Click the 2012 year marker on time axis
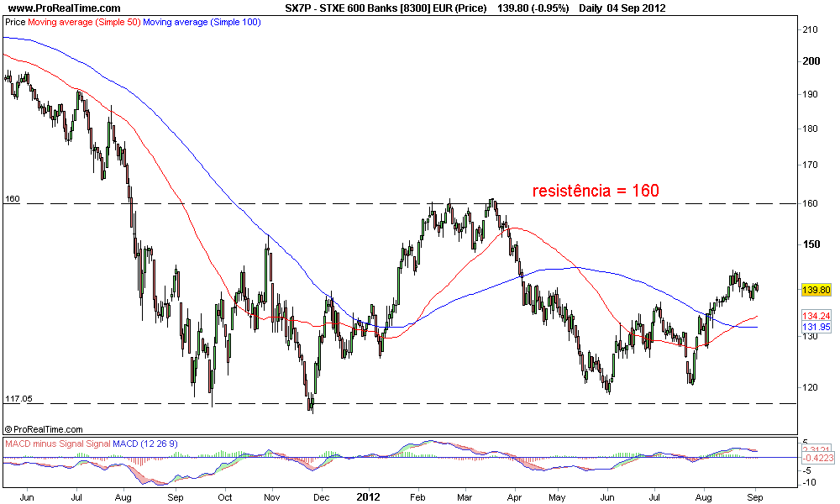840x504 pixels. (x=369, y=497)
